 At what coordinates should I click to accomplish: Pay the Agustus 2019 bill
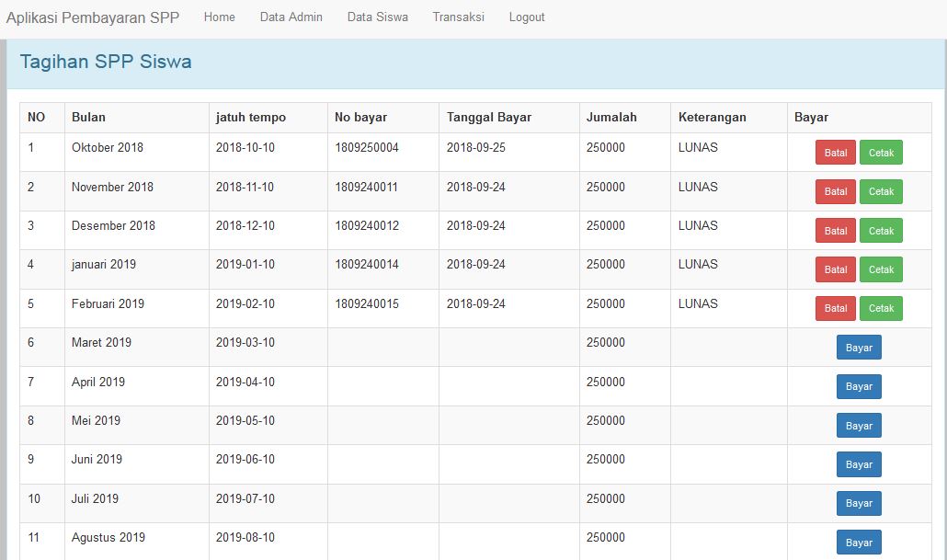tap(859, 542)
